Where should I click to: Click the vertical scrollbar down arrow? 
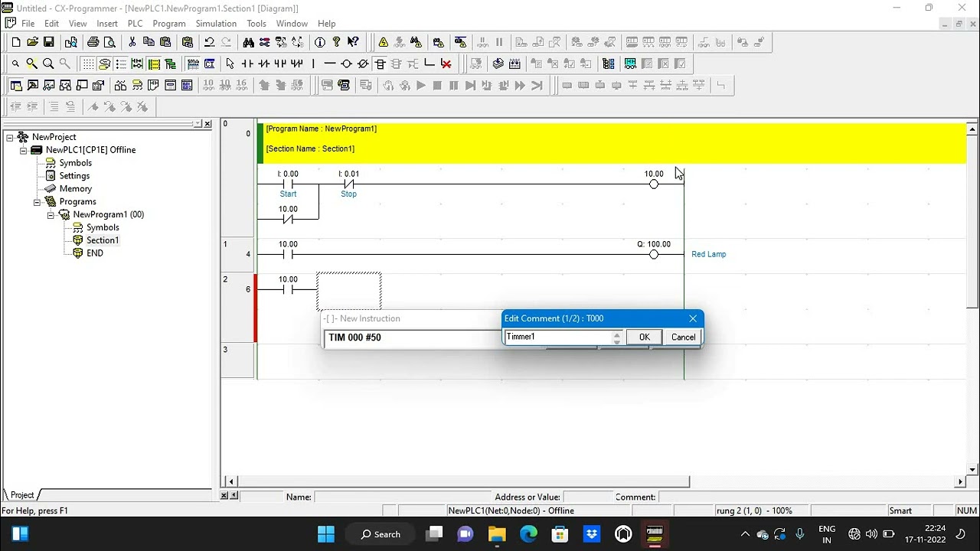click(973, 470)
